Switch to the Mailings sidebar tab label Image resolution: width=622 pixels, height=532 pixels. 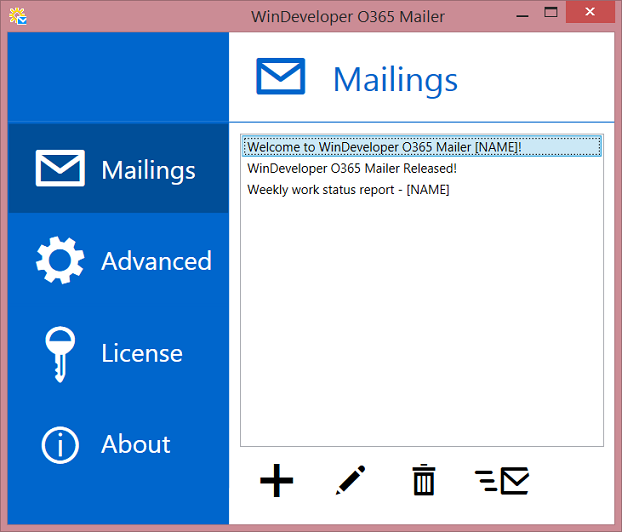tap(148, 170)
